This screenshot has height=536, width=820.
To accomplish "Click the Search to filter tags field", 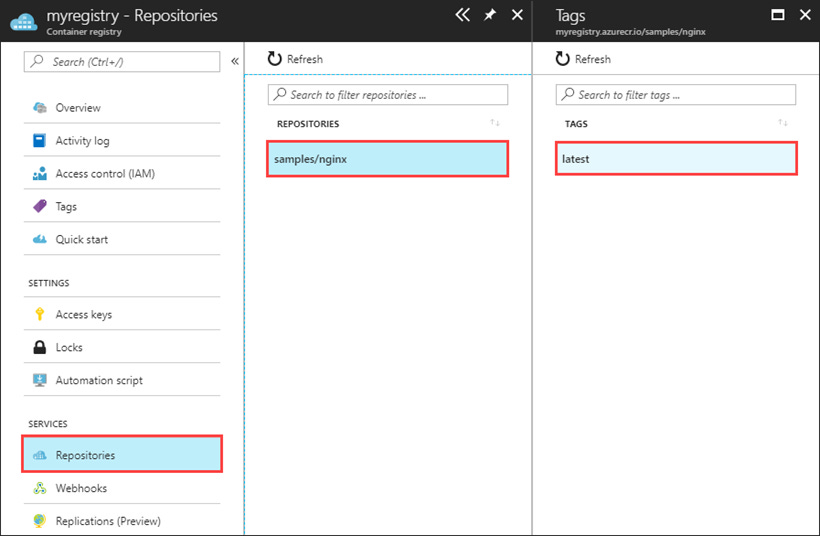I will coord(676,95).
